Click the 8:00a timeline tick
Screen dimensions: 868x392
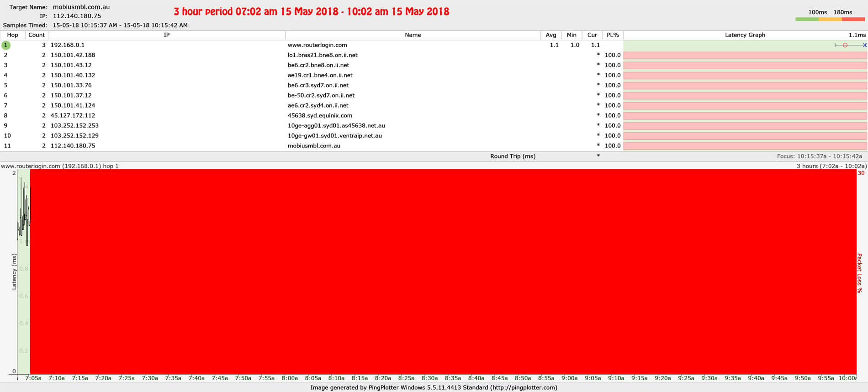click(290, 378)
